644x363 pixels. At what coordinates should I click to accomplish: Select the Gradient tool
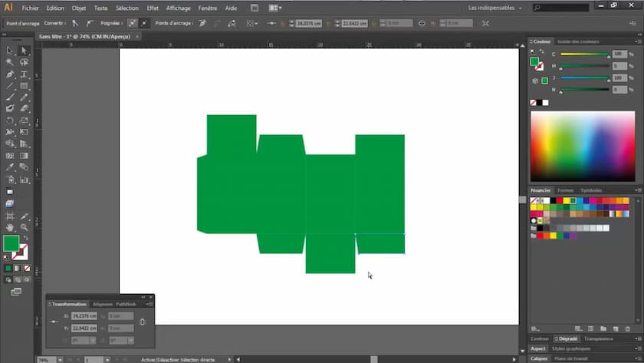pyautogui.click(x=24, y=156)
